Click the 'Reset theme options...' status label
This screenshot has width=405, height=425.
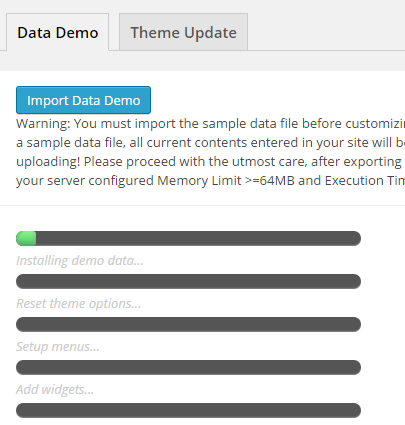coord(78,303)
